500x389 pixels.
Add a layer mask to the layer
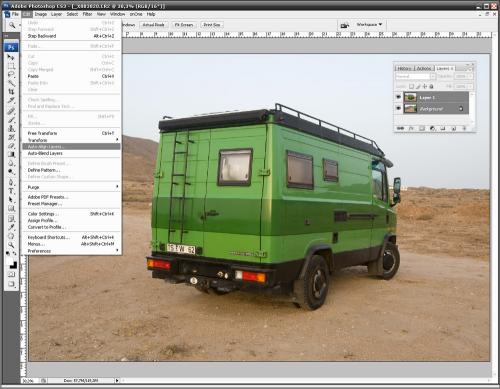pyautogui.click(x=422, y=128)
